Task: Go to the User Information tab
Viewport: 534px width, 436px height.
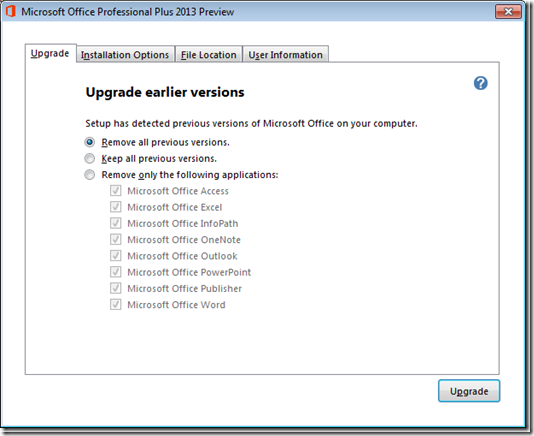Action: (x=285, y=54)
